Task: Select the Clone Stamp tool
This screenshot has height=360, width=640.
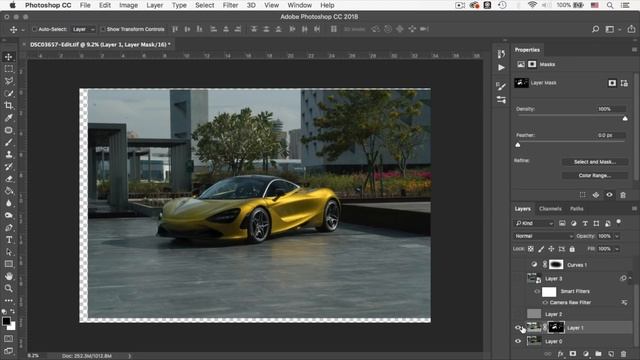Action: point(9,155)
